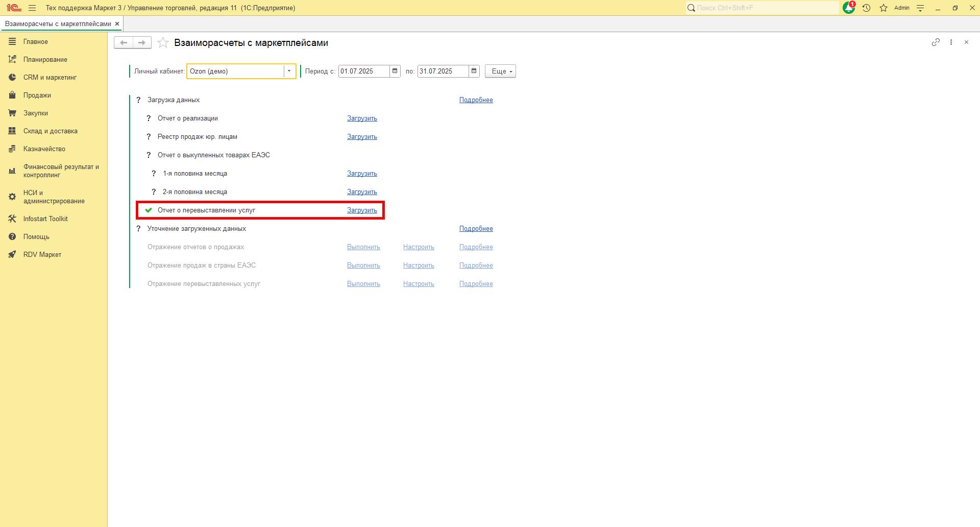
Task: Click the Личный кабинет input field
Action: (236, 71)
